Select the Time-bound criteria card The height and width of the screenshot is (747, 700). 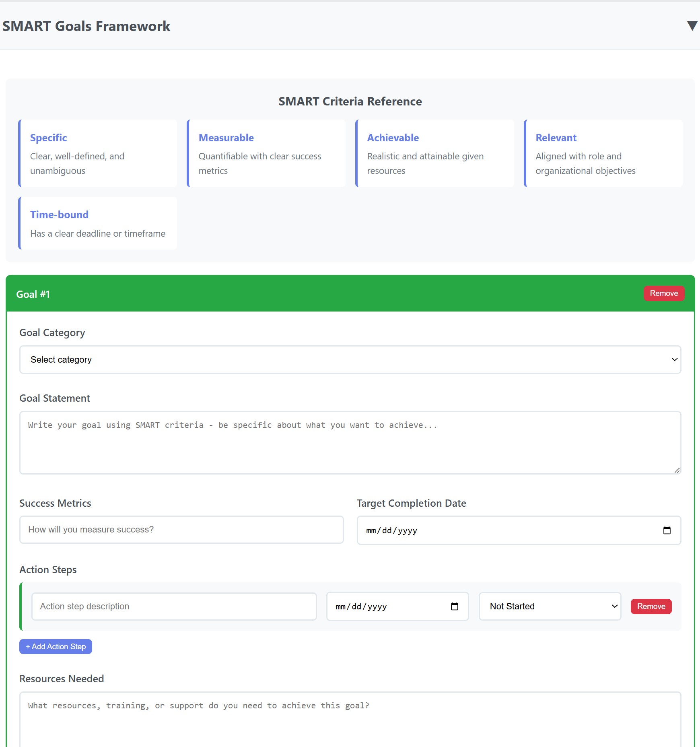[x=98, y=223]
